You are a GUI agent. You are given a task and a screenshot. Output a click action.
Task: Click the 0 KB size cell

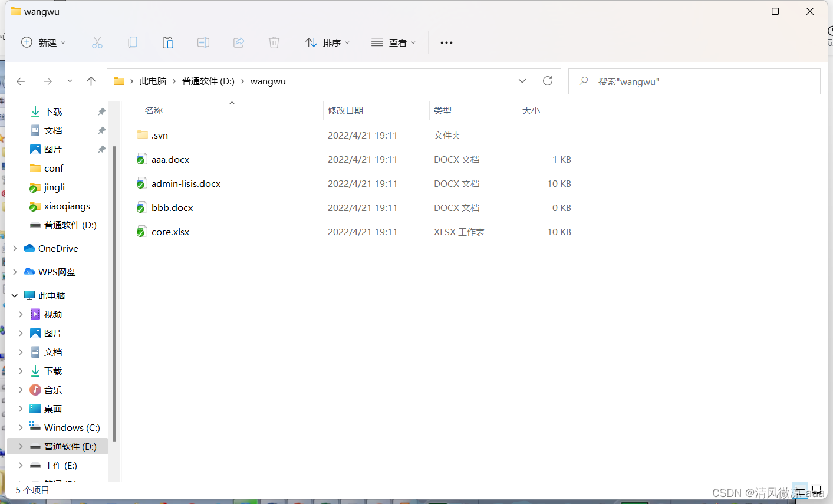(562, 207)
